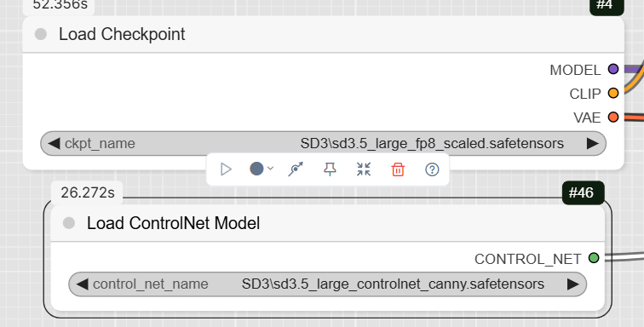Collapse the Load Checkpoint node via its gray dot
The height and width of the screenshot is (327, 644).
point(41,34)
